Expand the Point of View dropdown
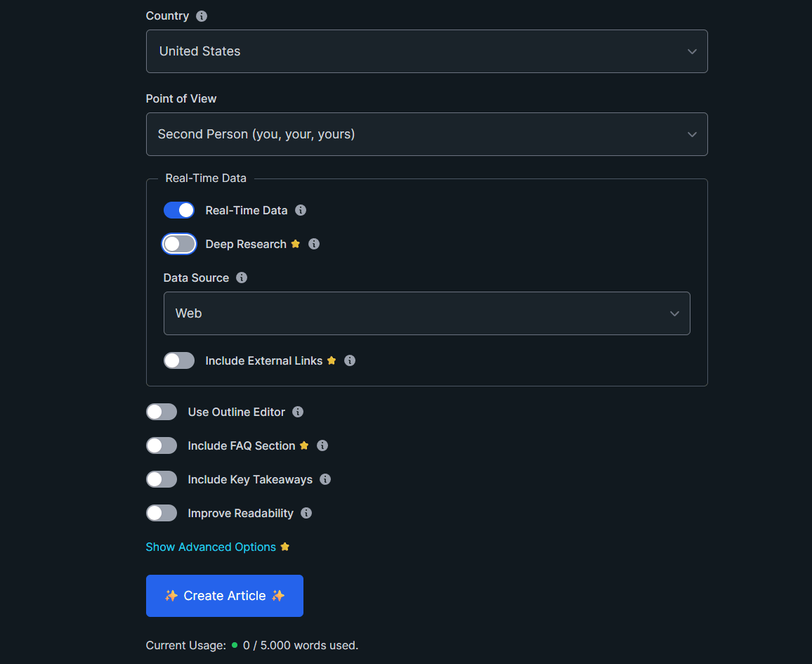 pyautogui.click(x=426, y=134)
